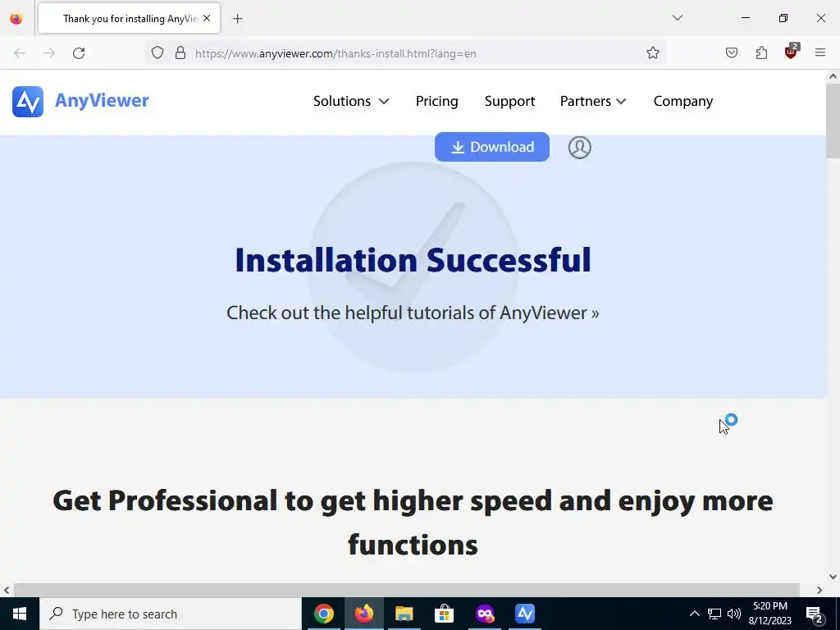The width and height of the screenshot is (840, 630).
Task: Open the helpful tutorials of AnyViewer link
Action: pos(413,313)
